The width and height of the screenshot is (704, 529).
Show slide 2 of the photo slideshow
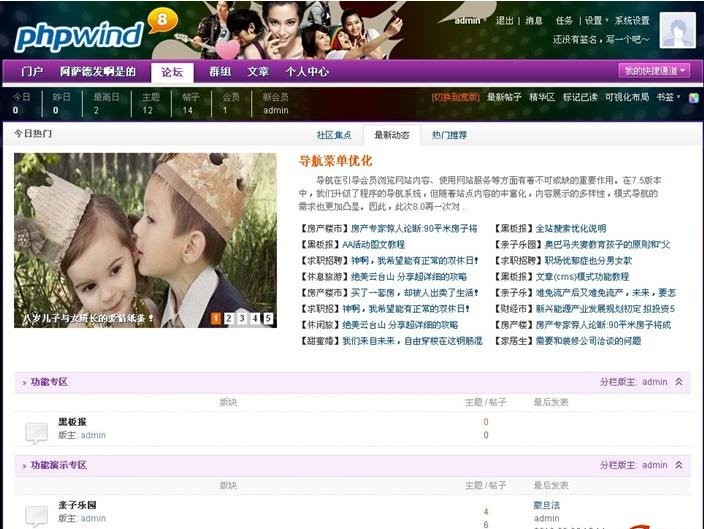[x=229, y=318]
